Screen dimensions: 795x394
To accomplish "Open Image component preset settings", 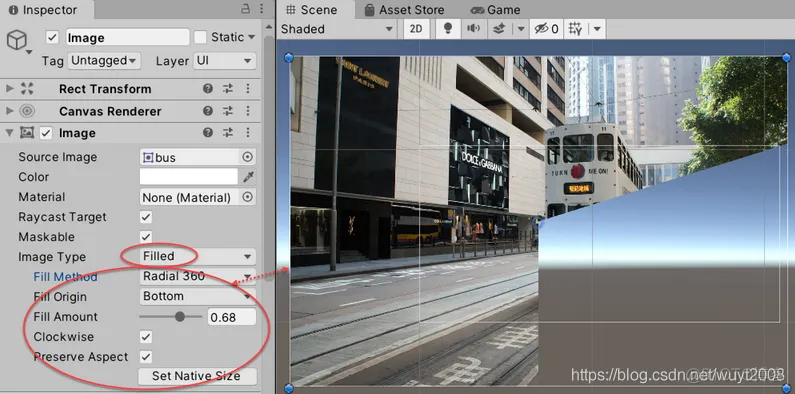I will (228, 133).
